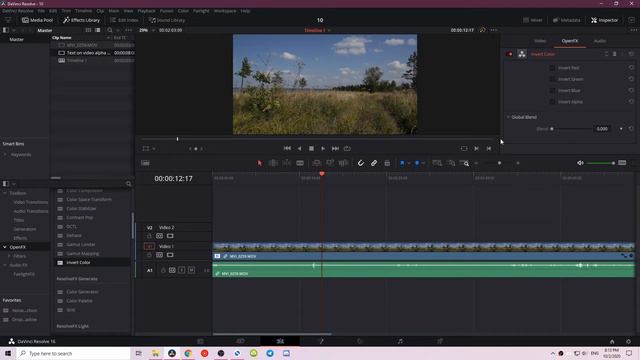Collapse the OpenFX tree node
The height and width of the screenshot is (360, 640).
click(x=4, y=247)
